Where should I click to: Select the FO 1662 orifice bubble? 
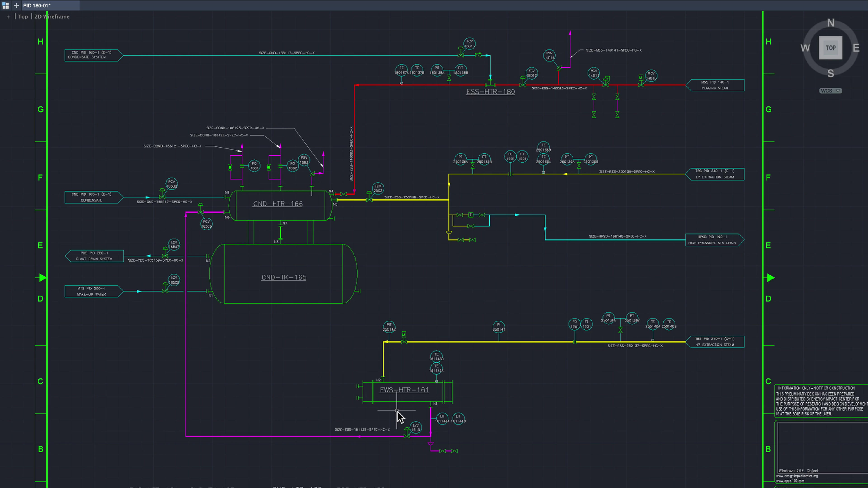[x=292, y=166]
